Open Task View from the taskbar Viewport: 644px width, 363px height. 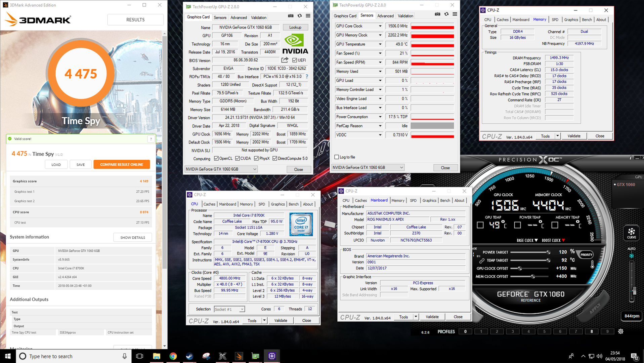pos(139,356)
